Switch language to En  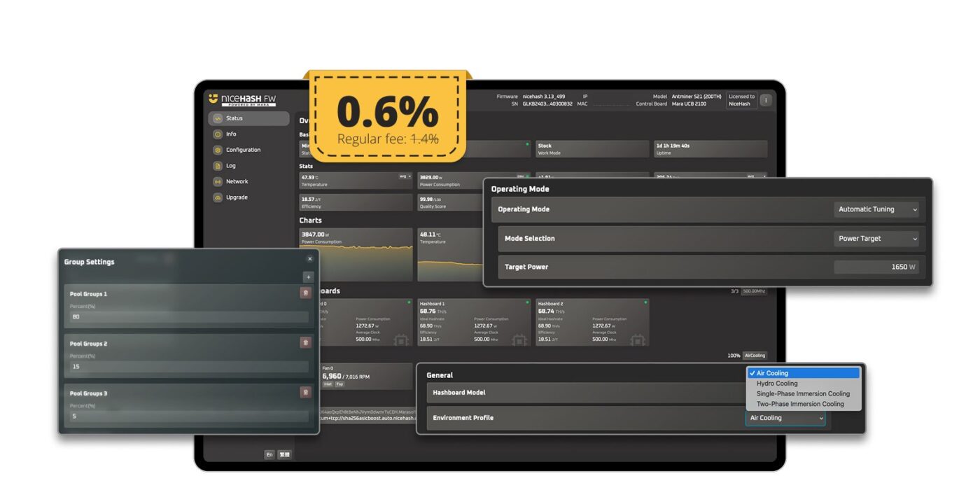pos(269,455)
